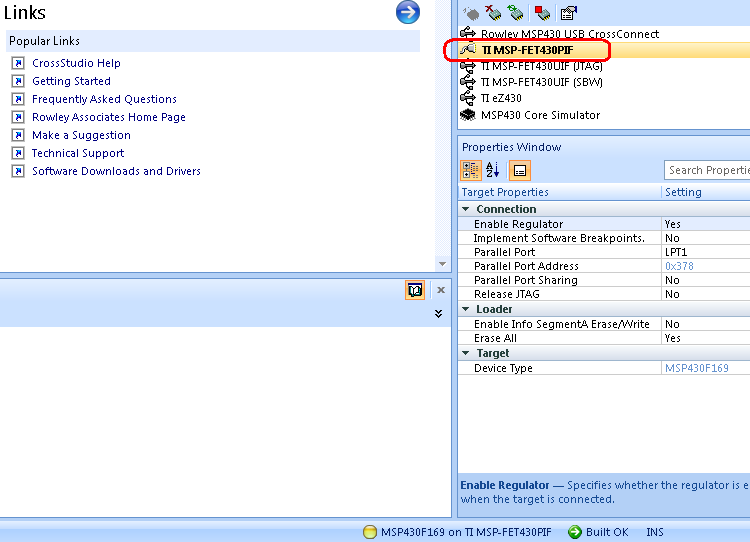Click the Search Properties input field
The image size is (750, 542).
pyautogui.click(x=707, y=170)
